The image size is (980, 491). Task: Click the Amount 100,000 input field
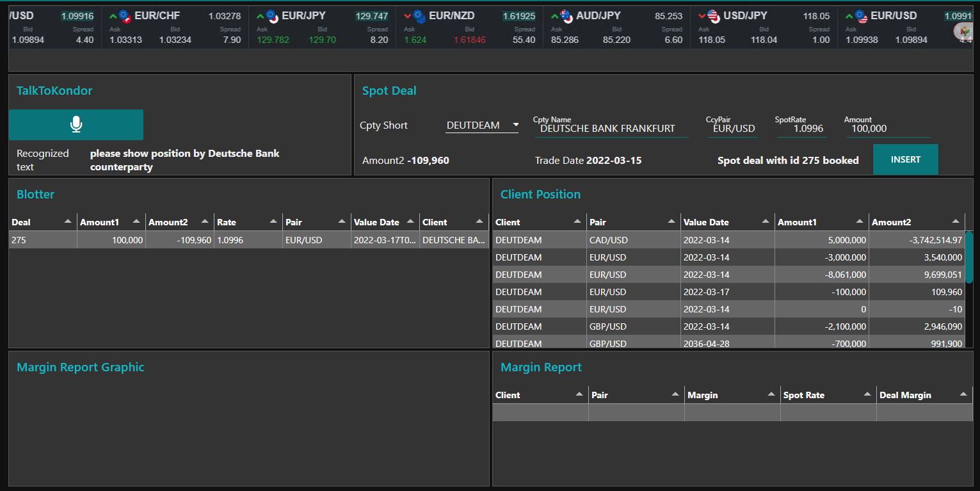point(888,128)
